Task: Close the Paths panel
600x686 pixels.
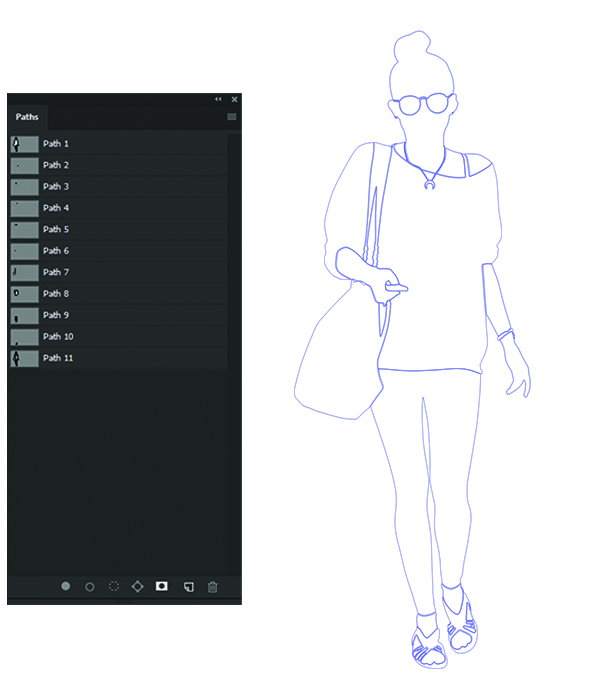Action: [235, 99]
